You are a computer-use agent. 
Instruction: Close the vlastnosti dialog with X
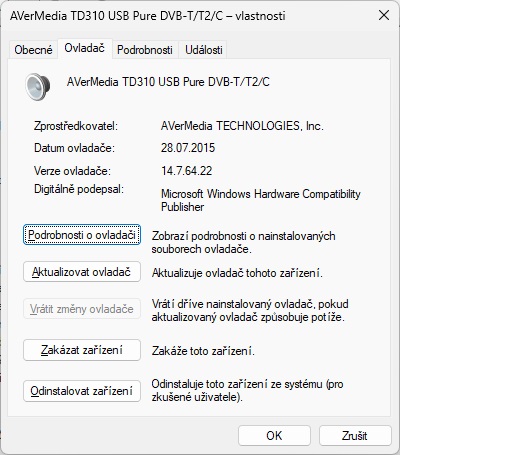384,15
